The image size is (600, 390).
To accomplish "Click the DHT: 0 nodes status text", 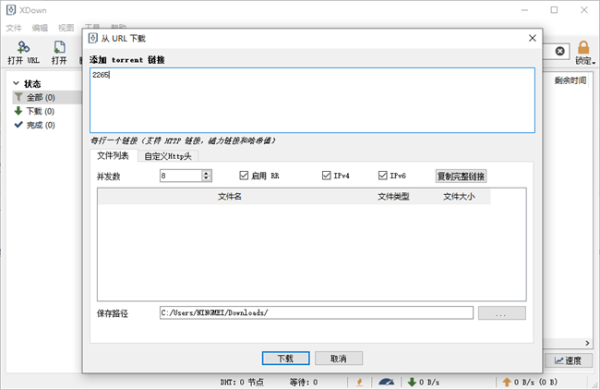I will [242, 382].
